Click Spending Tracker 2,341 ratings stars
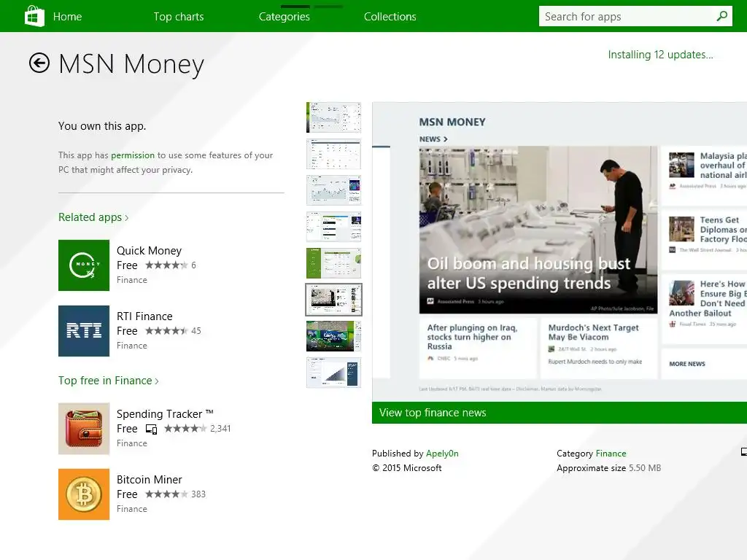 185,429
